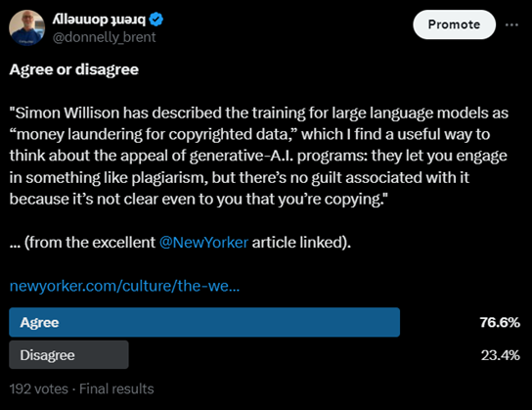Click the upside-down brent donnelly display name

point(99,20)
